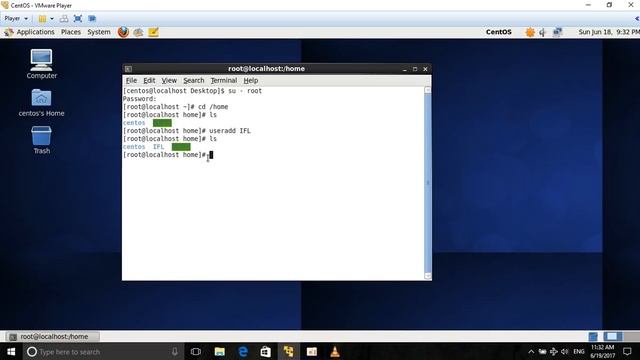The image size is (640, 360).
Task: Click the CentOS show desktop panel icon
Action: 593,337
